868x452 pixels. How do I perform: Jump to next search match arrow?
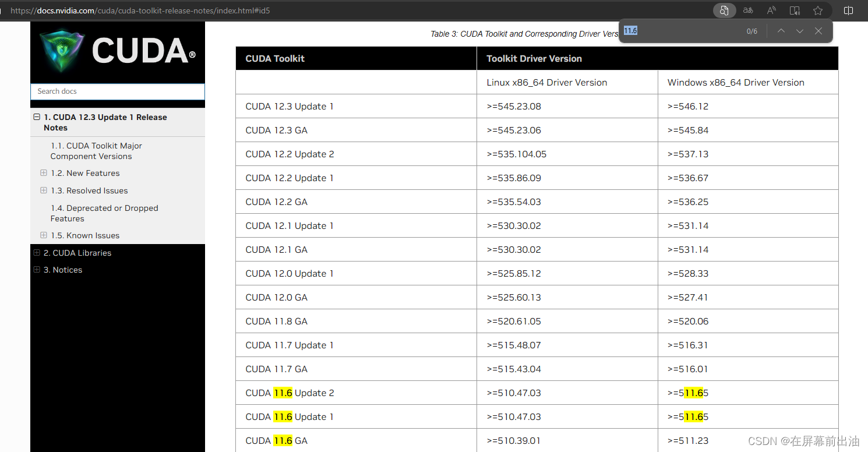[x=800, y=31]
